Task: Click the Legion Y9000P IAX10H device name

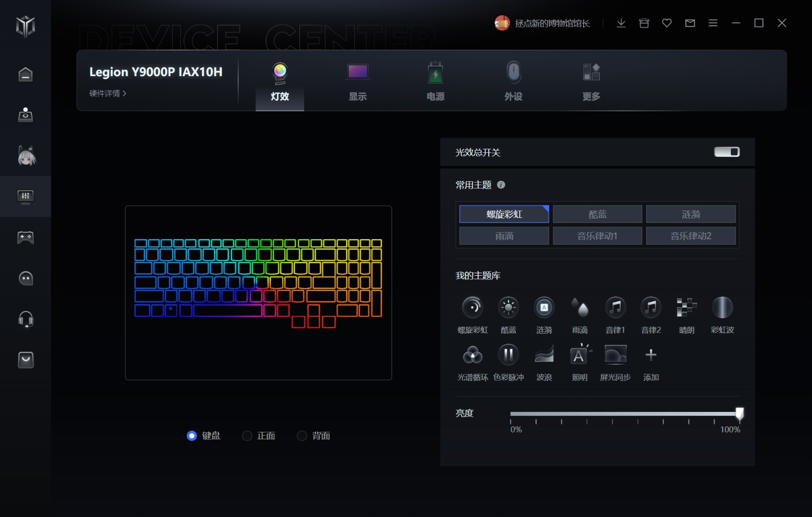Action: point(156,72)
